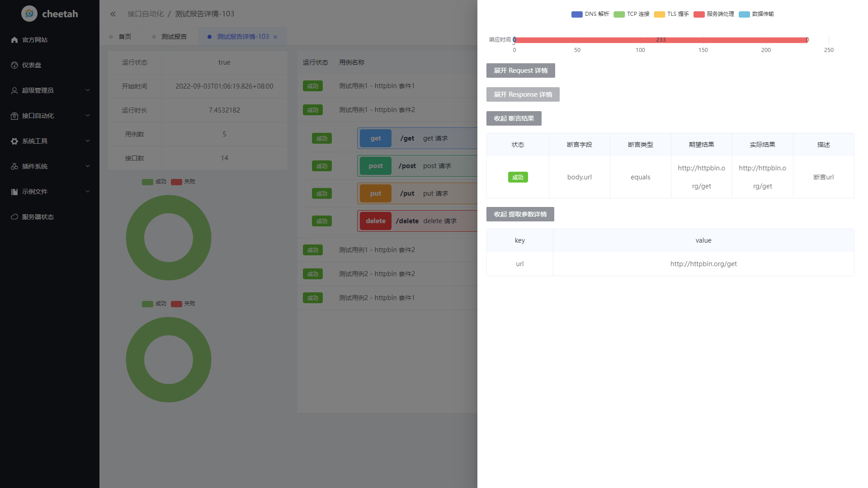Image resolution: width=868 pixels, height=488 pixels.
Task: Toggle DNS 解析 legend item
Action: point(590,14)
